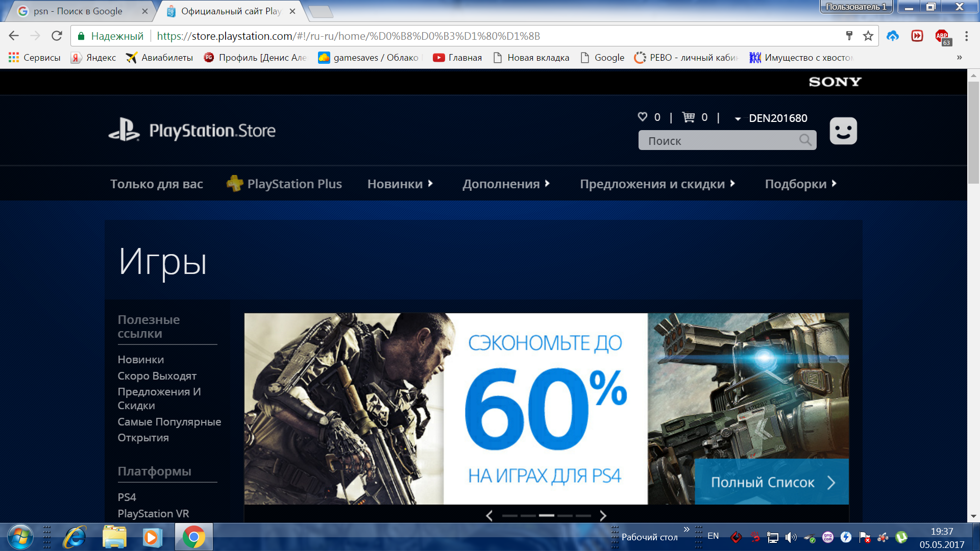Image resolution: width=980 pixels, height=551 pixels.
Task: Switch to psn Google search tab
Action: pyautogui.click(x=78, y=11)
